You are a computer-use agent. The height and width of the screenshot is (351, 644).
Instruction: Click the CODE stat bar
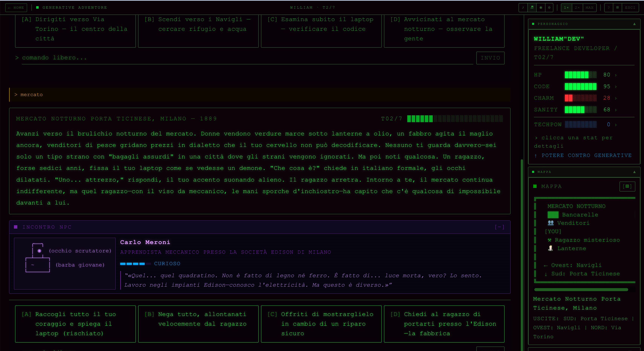[x=581, y=86]
